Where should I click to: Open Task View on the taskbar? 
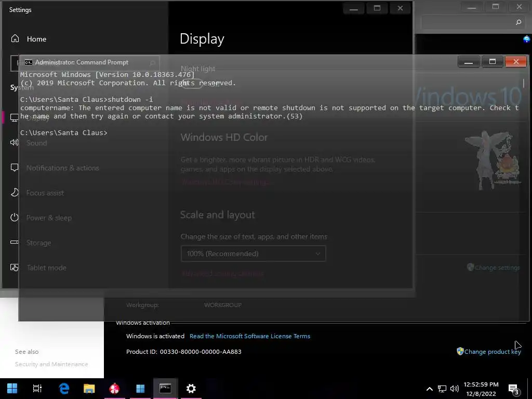[37, 388]
